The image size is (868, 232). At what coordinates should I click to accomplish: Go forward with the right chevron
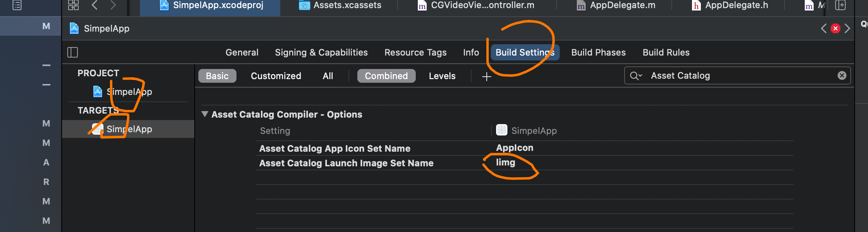click(113, 5)
